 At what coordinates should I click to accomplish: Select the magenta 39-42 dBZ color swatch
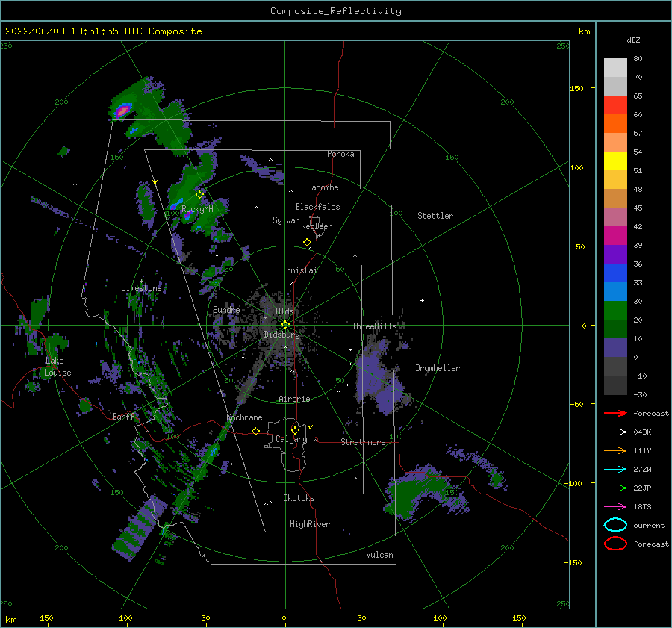(615, 236)
